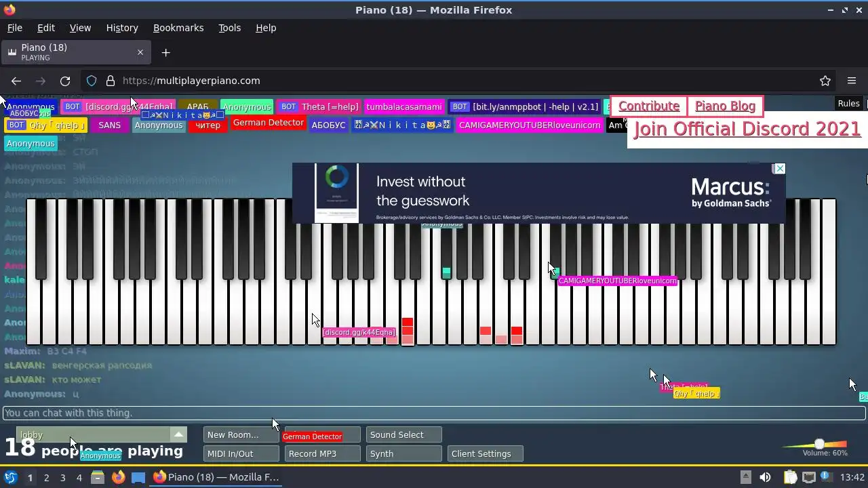Open the Firefox hamburger application menu
This screenshot has width=868, height=488.
852,81
